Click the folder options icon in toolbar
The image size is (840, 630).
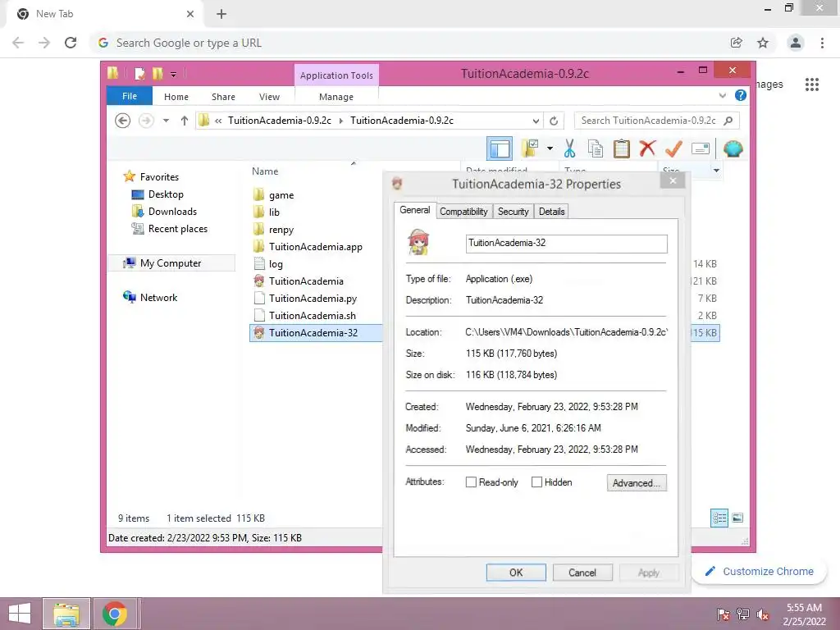[530, 148]
